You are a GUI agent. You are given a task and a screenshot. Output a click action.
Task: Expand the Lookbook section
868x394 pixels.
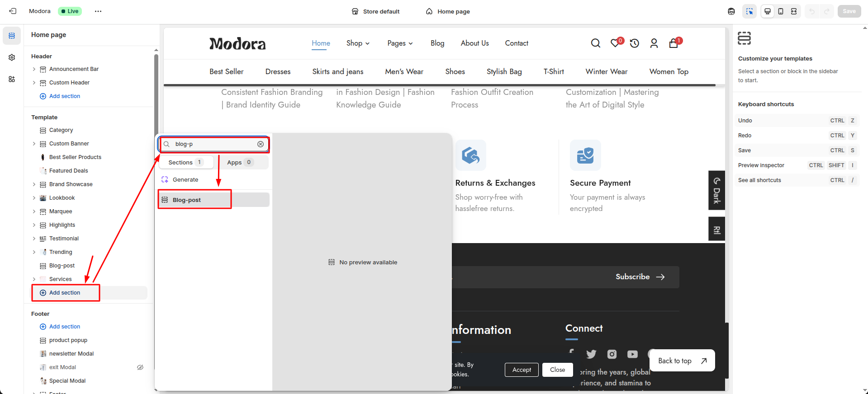pos(34,198)
